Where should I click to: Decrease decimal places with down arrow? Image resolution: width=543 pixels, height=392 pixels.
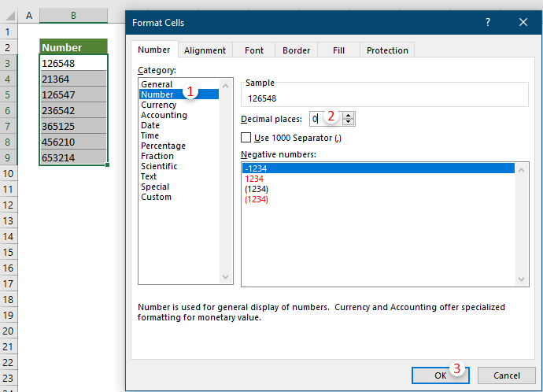[x=349, y=123]
